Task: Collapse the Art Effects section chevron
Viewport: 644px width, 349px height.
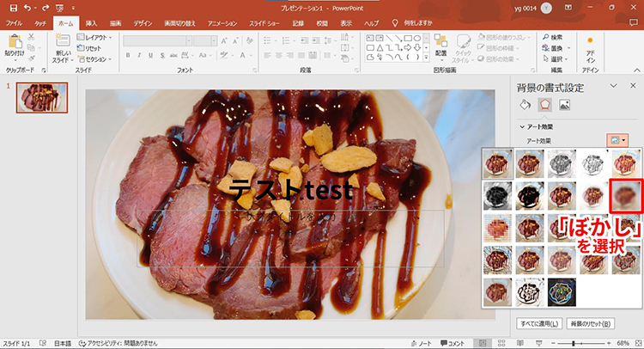Action: pyautogui.click(x=522, y=126)
